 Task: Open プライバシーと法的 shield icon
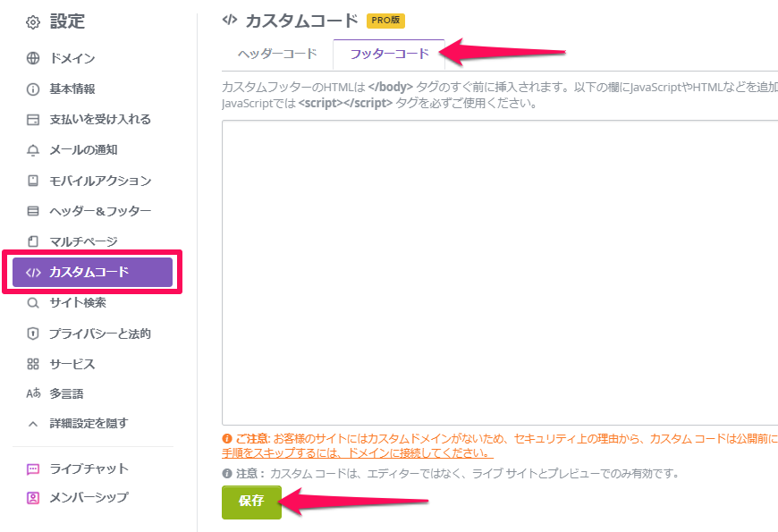pos(33,334)
